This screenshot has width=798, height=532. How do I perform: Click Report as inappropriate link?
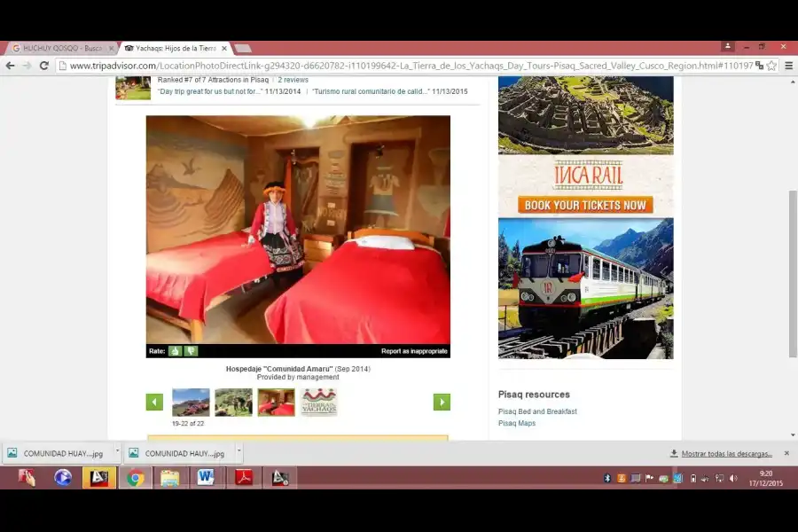(414, 351)
